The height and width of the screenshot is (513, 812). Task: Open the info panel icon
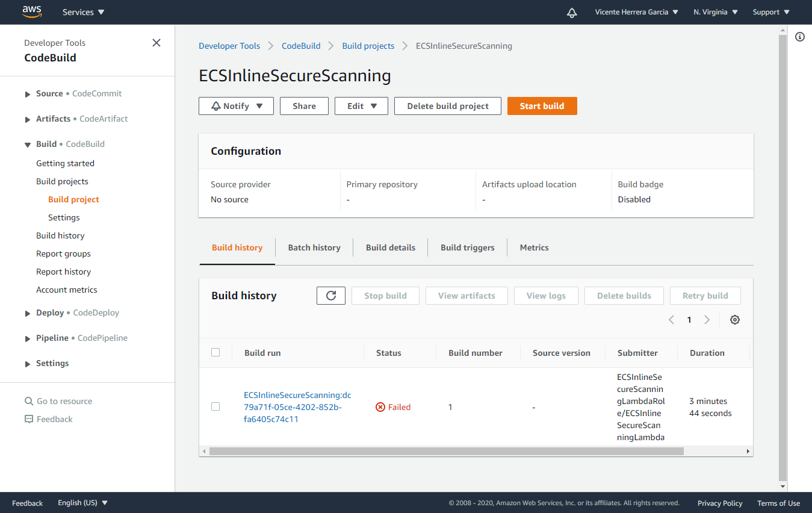coord(800,37)
